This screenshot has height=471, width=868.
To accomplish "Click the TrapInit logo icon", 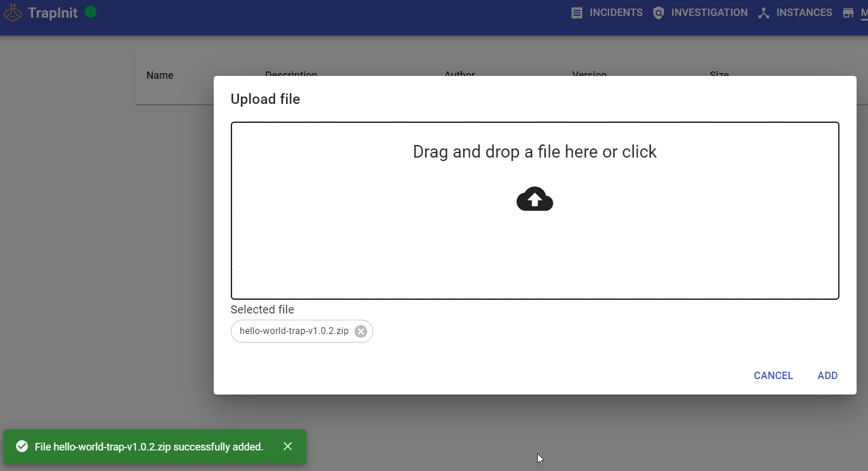I will tap(13, 13).
